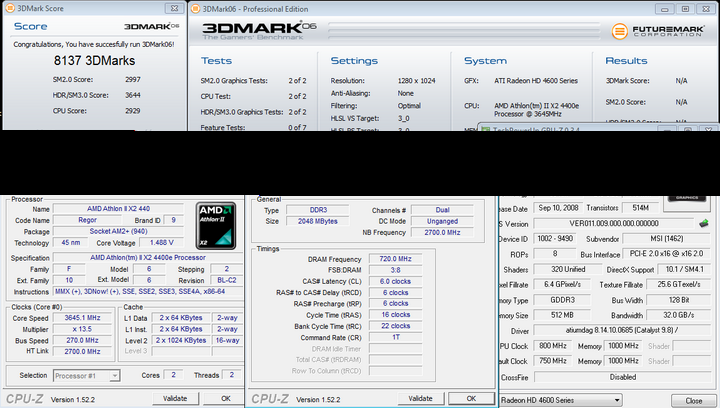Click the GPU-Z BIOS save chip icon
Viewport: 720px width, 408px height.
[703, 224]
